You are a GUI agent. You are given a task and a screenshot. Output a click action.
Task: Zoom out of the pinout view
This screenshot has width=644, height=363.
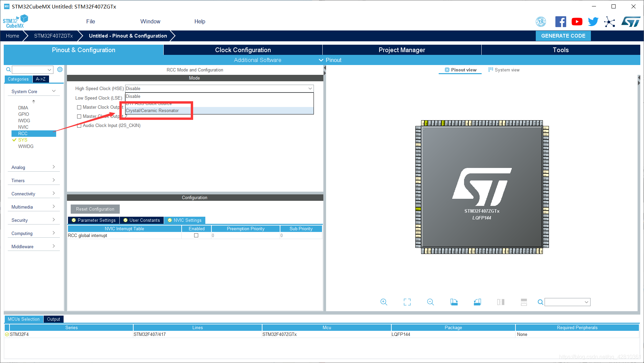[430, 302]
